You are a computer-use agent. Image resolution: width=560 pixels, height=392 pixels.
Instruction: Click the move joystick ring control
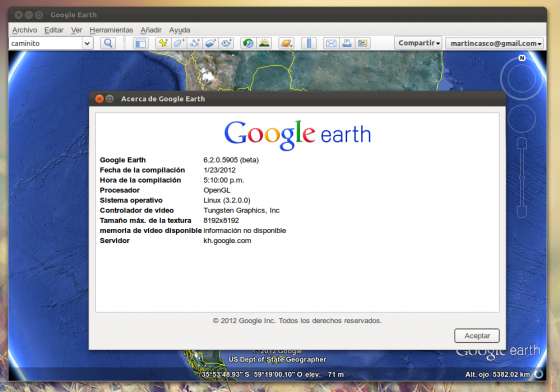(x=522, y=119)
